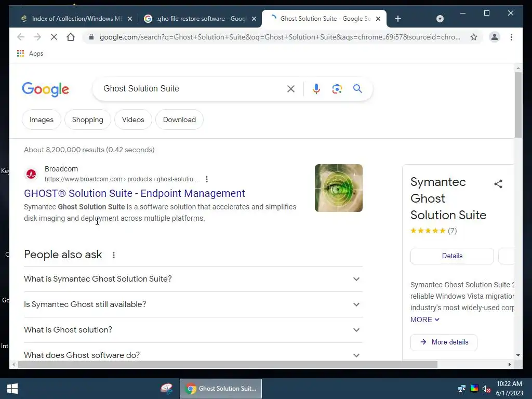532x399 pixels.
Task: Expand 'Is Symantec Ghost still available?'
Action: tap(193, 304)
